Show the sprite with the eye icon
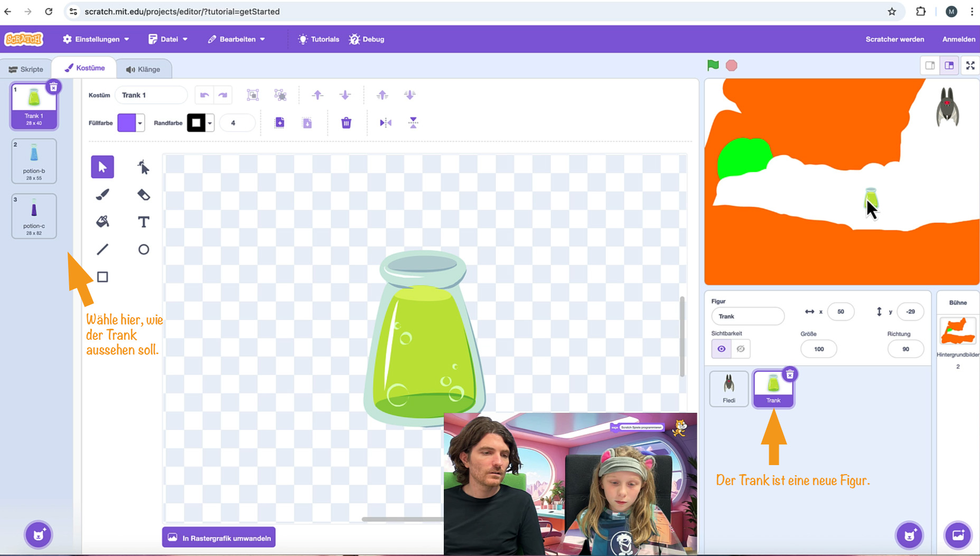Screen dimensions: 980x556 [x=721, y=349]
